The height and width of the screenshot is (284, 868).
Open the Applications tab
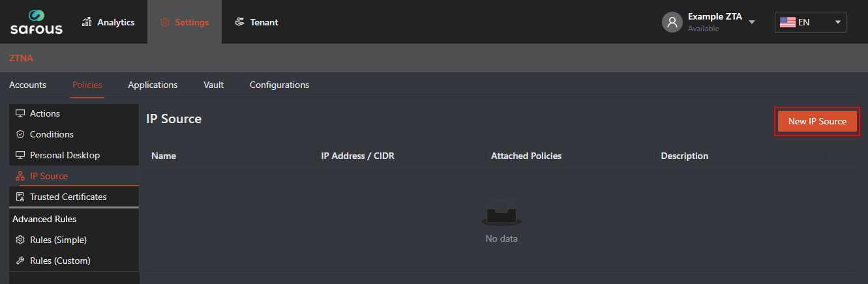coord(153,85)
